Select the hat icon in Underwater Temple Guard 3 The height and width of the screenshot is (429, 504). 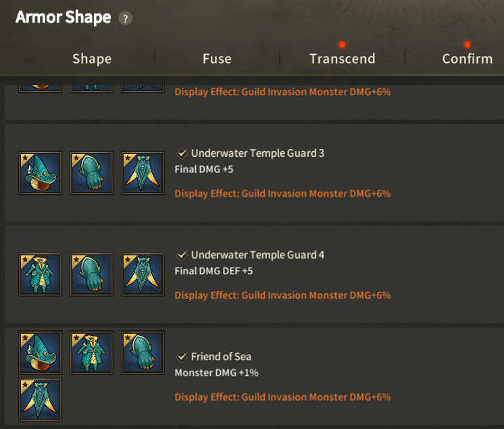coord(40,173)
